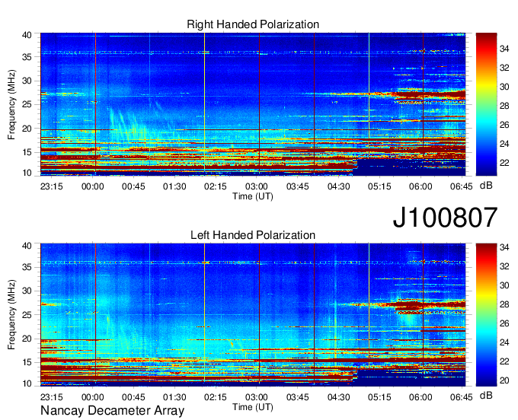Click 15 frequency tick of Left Handed plot
This screenshot has height=420, width=518.
point(27,363)
